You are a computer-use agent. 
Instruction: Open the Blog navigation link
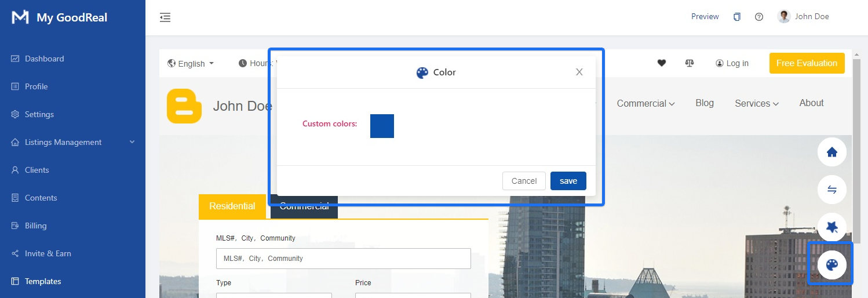pyautogui.click(x=705, y=103)
